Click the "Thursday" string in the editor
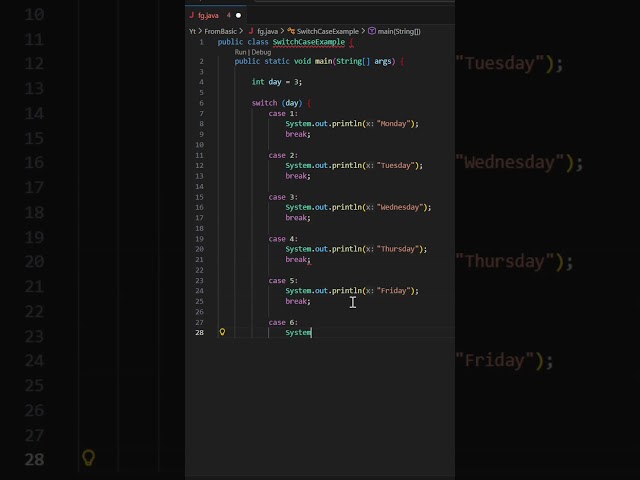The width and height of the screenshot is (640, 480). tap(398, 249)
